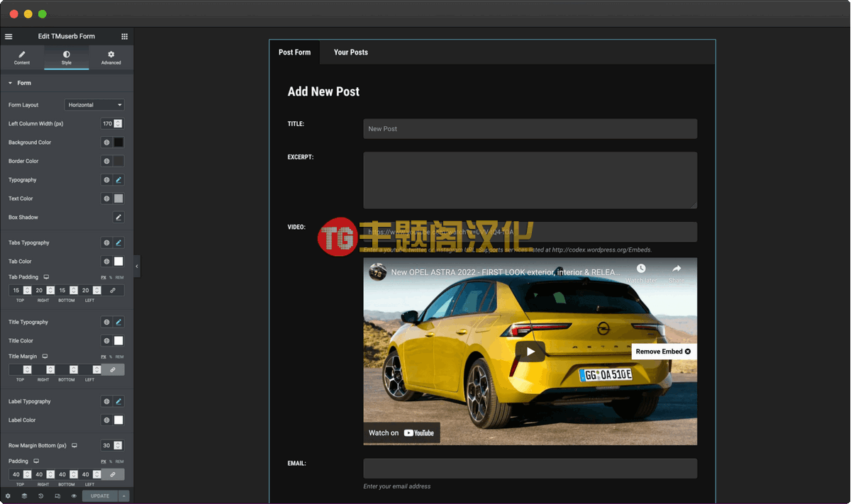Open Responsive Mode icon
This screenshot has width=851, height=504.
click(57, 496)
